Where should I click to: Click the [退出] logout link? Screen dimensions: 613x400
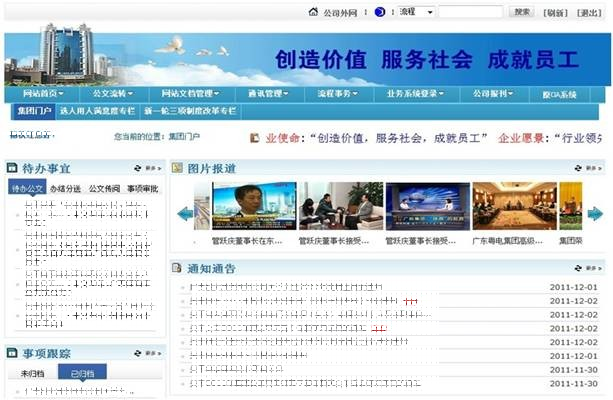[x=589, y=13]
